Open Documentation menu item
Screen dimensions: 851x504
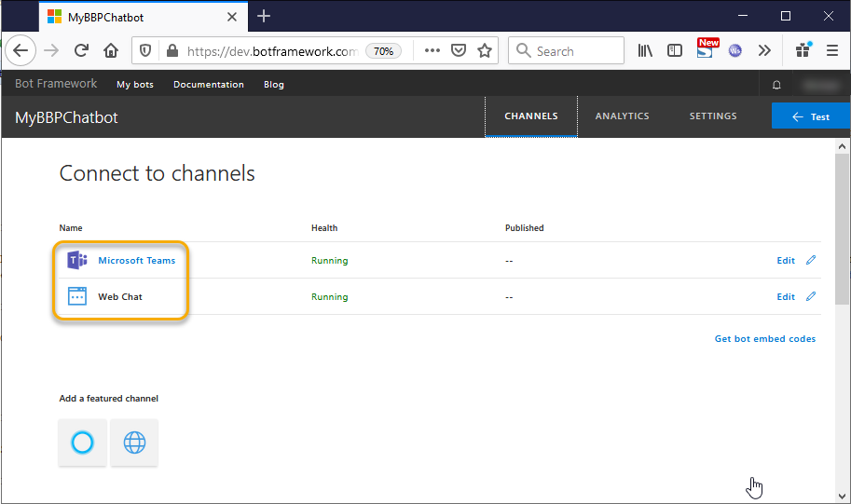pyautogui.click(x=209, y=85)
